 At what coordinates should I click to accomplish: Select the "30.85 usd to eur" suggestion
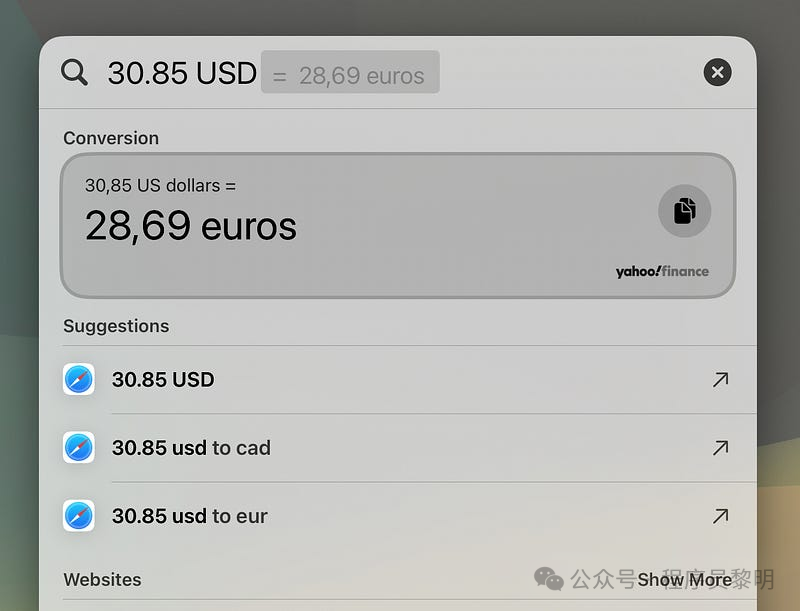click(190, 516)
